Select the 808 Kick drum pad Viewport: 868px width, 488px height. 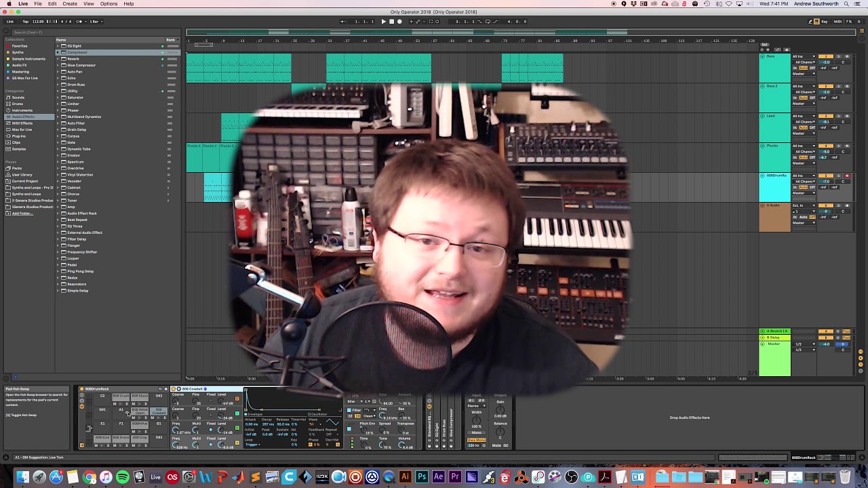coord(102,438)
